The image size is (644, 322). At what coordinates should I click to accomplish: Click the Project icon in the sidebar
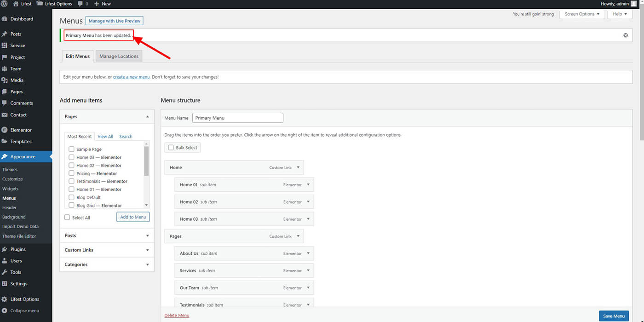5,57
